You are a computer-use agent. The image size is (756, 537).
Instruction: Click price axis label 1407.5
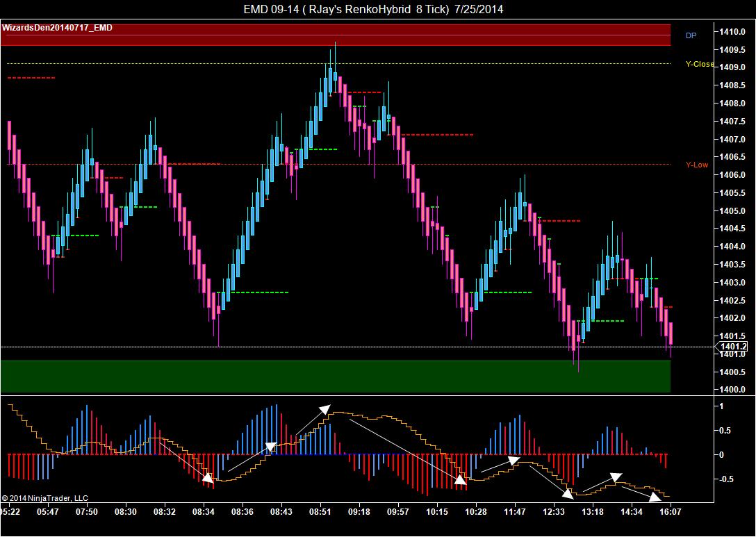tap(732, 121)
